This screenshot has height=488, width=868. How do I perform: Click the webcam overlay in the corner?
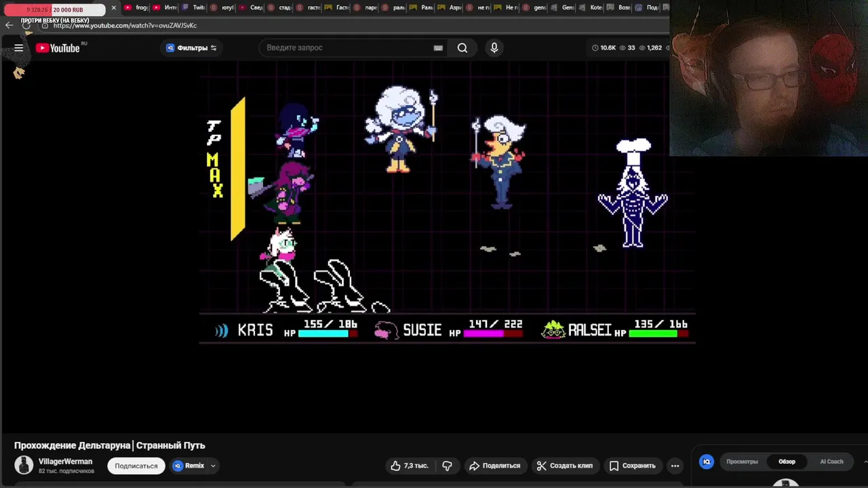click(x=769, y=78)
